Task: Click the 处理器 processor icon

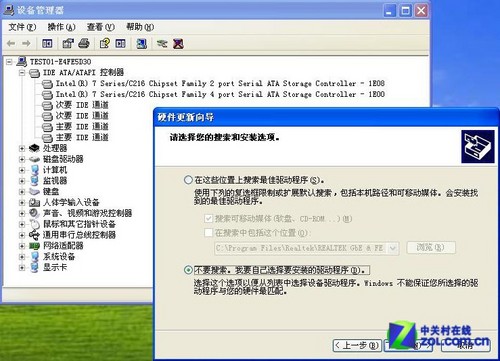Action: pos(34,148)
